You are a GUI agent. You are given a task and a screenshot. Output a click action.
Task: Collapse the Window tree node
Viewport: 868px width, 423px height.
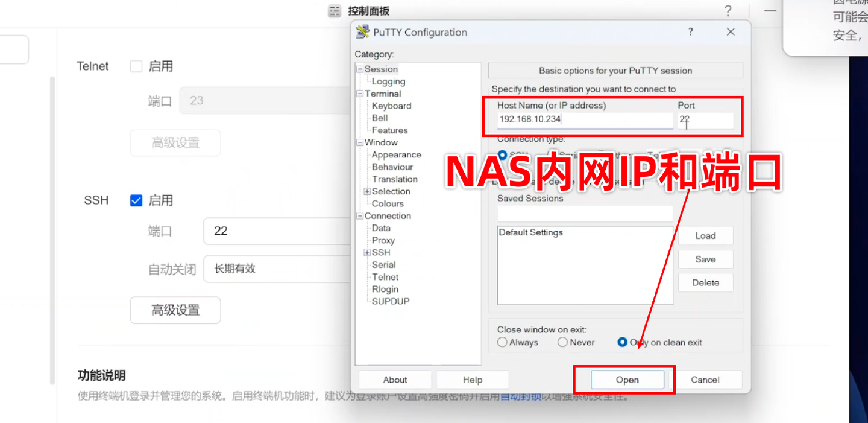[360, 143]
